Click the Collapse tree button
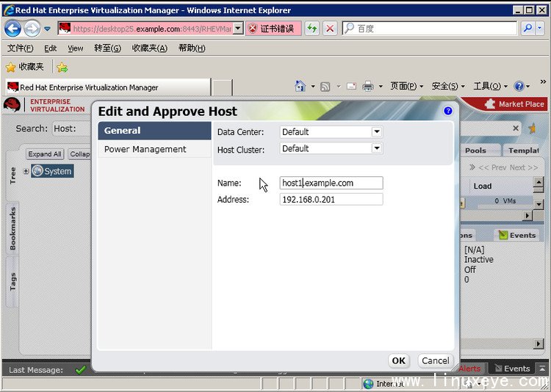The image size is (551, 392). click(79, 154)
